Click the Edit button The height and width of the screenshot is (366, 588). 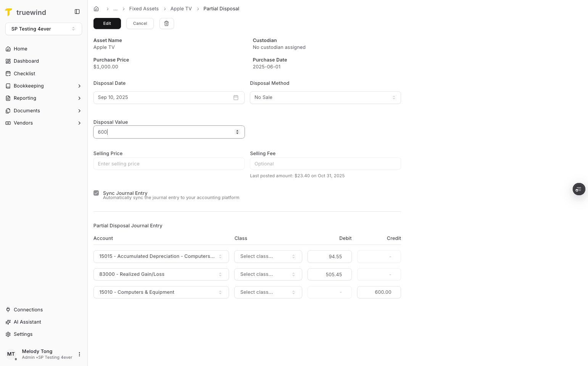[107, 23]
